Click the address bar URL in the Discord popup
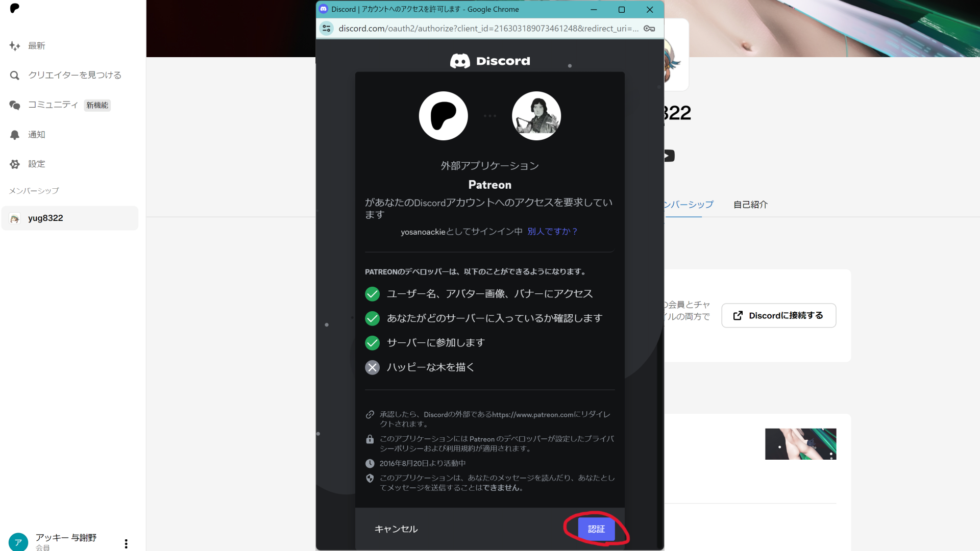This screenshot has width=980, height=551. coord(488,29)
